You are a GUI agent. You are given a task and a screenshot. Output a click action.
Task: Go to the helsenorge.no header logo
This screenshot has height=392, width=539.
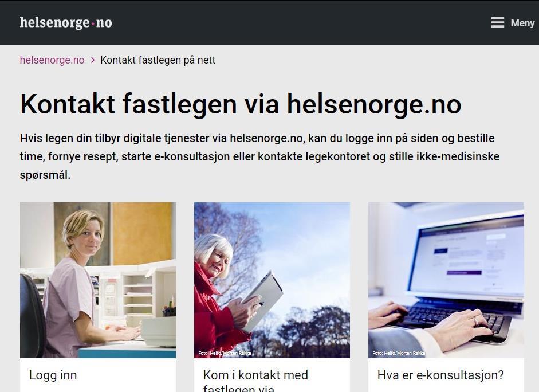66,23
